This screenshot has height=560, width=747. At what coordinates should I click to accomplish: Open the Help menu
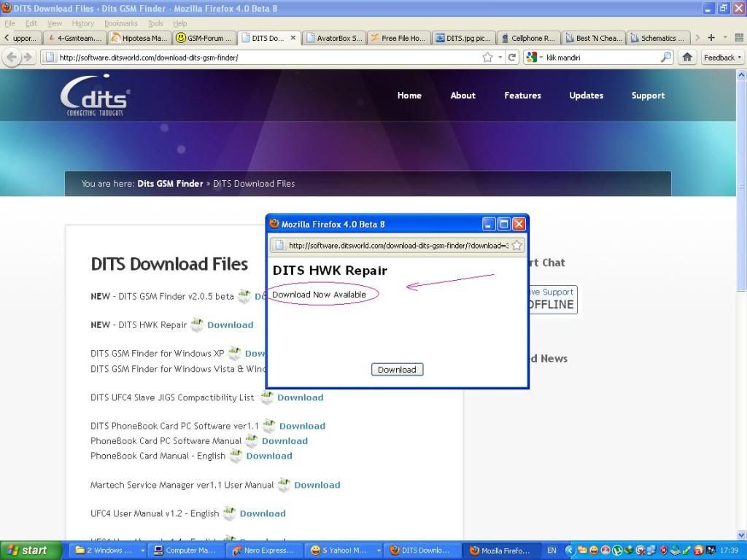(x=179, y=23)
